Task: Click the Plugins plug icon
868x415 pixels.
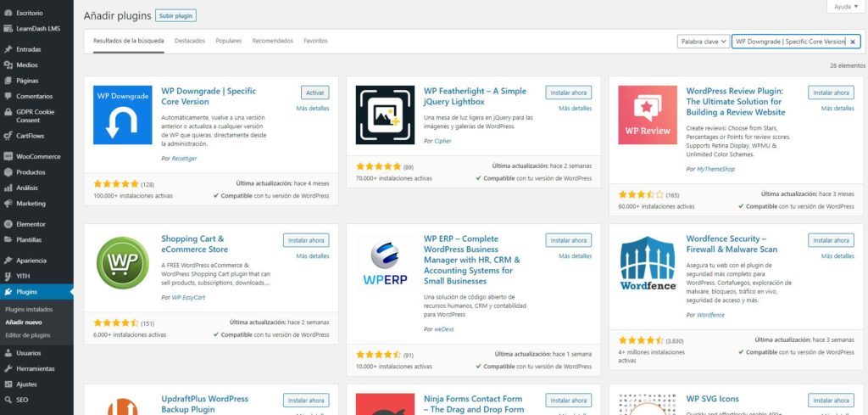Action: 8,291
